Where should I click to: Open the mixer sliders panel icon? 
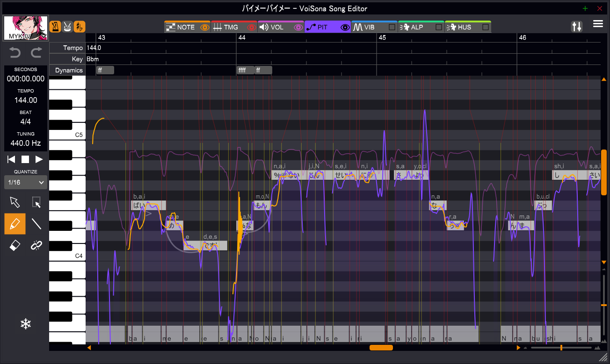577,27
